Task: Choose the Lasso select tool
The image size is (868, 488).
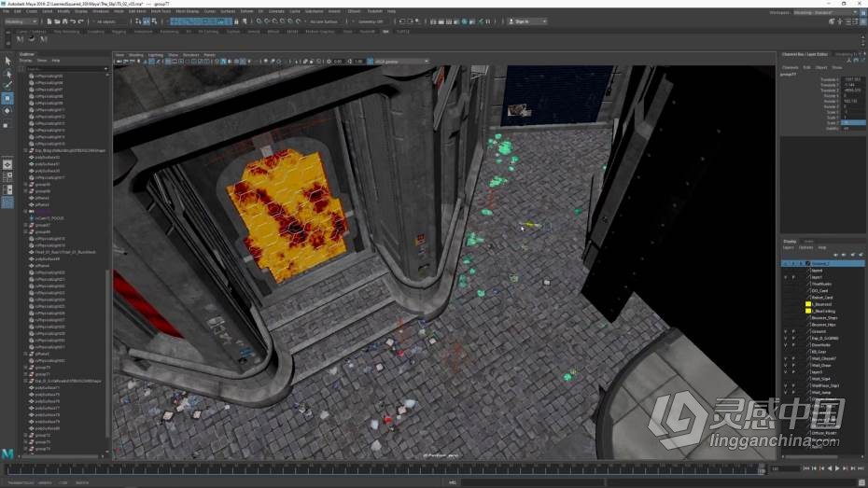Action: tap(7, 73)
